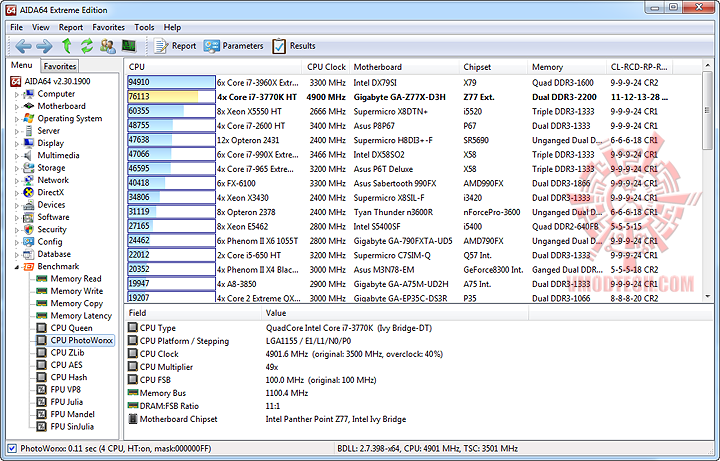
Task: Open the View menu
Action: pos(40,28)
